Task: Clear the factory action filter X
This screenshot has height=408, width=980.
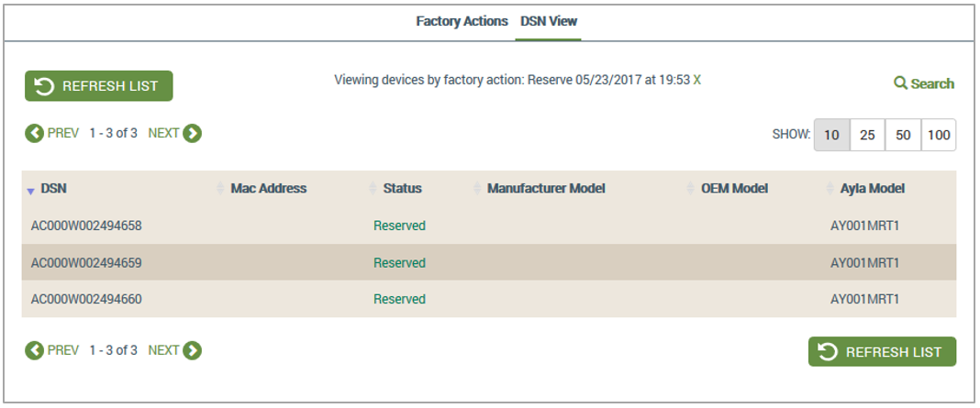Action: click(696, 80)
